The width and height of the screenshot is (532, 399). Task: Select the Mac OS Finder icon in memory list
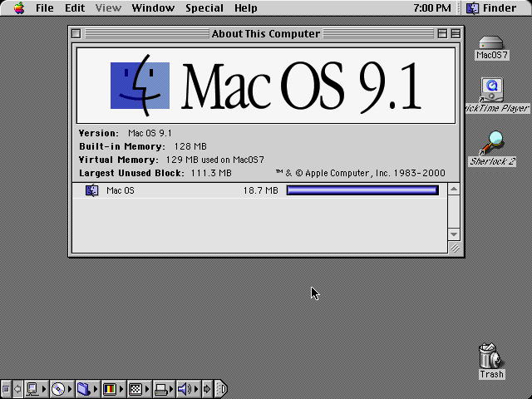click(92, 190)
